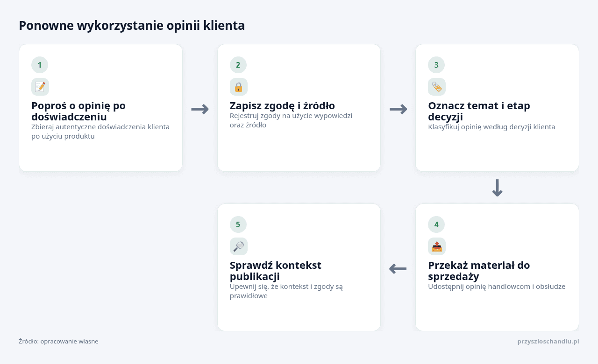Click the heading 'Zapisz zgodę i źródło'
This screenshot has width=598, height=364.
pos(282,105)
